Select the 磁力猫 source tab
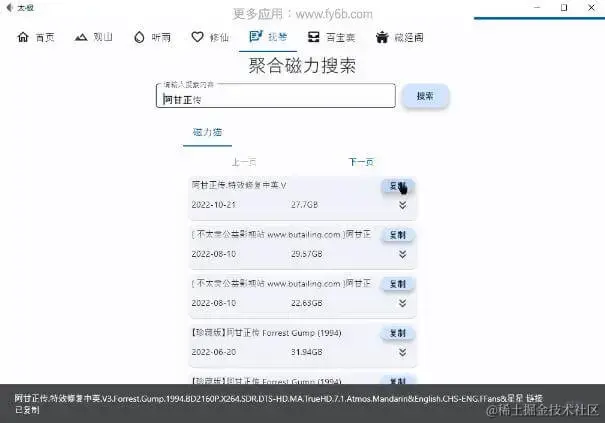 [x=207, y=132]
